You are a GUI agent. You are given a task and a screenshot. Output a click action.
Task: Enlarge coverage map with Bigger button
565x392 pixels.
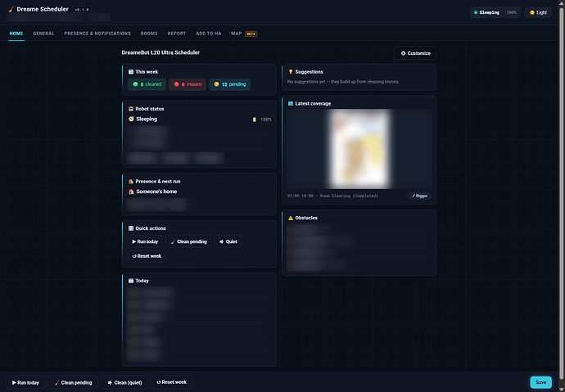pyautogui.click(x=420, y=196)
